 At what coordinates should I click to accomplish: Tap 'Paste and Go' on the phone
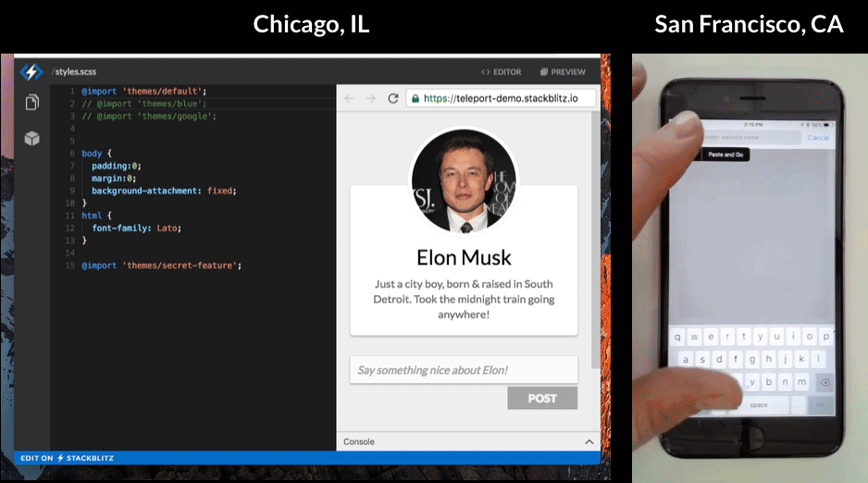click(725, 155)
